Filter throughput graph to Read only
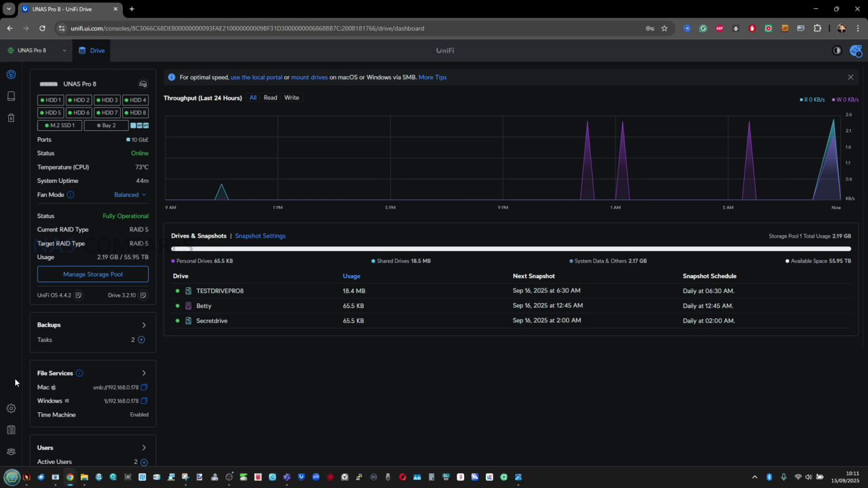The height and width of the screenshot is (488, 868). pyautogui.click(x=270, y=98)
